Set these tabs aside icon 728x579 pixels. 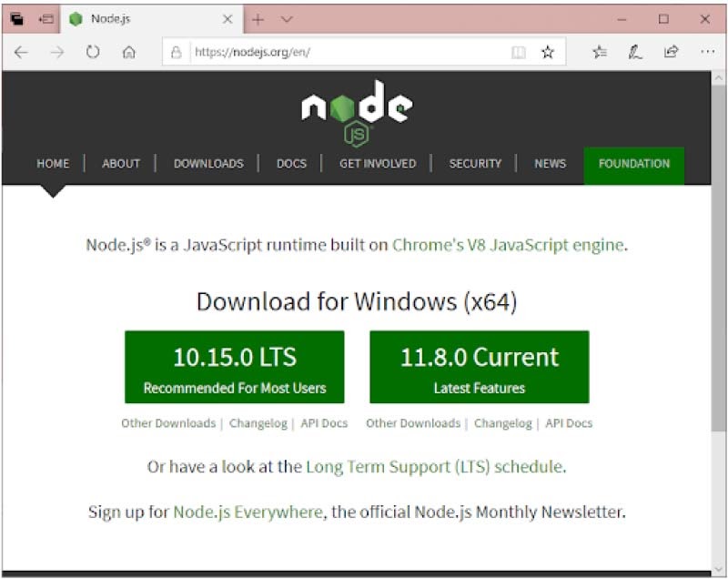tap(46, 19)
